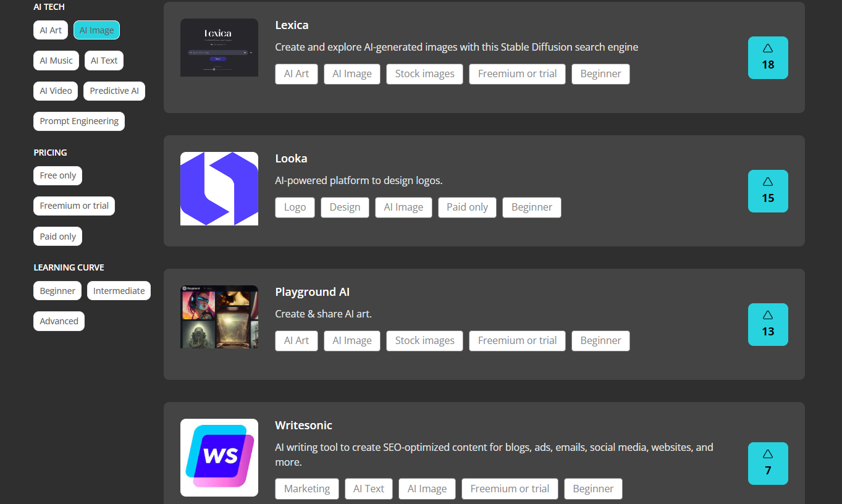Open the Writesonic title link

coord(303,426)
